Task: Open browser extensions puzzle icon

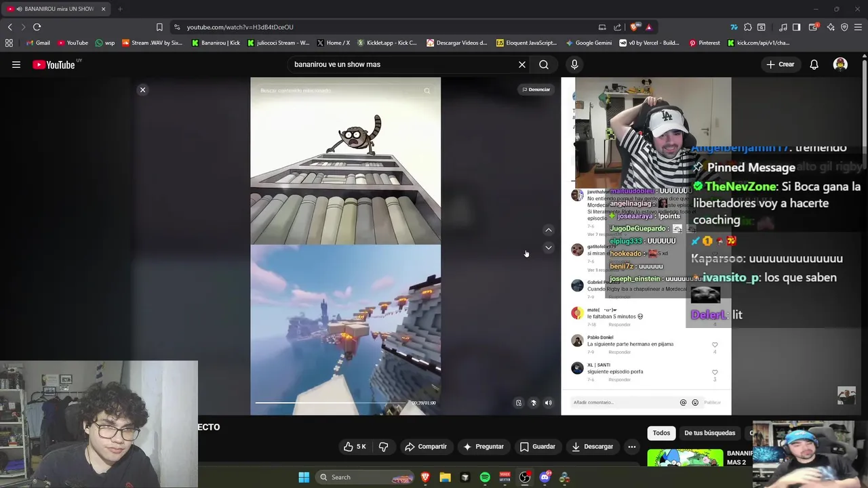Action: pos(747,27)
